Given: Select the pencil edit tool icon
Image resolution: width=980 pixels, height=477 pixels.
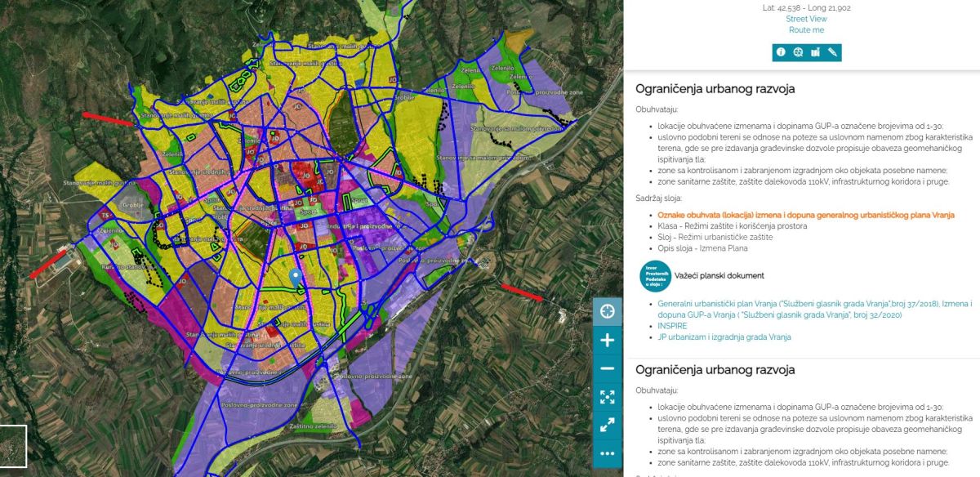Looking at the screenshot, I should 832,52.
